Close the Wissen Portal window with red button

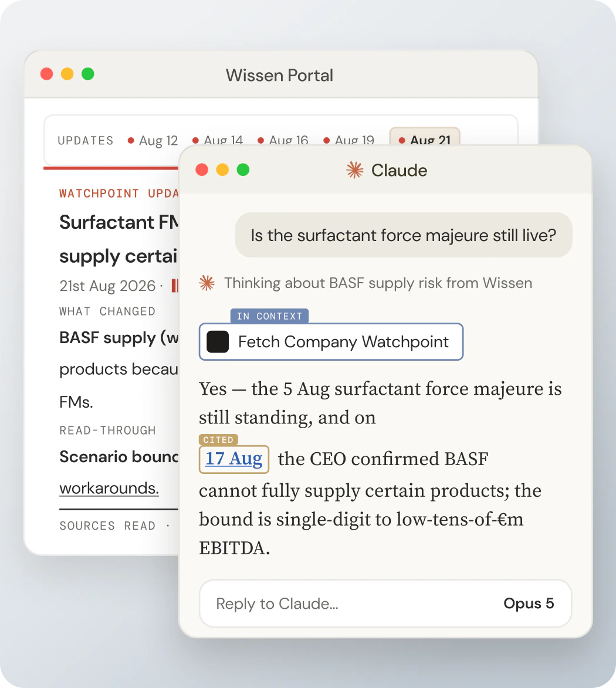(x=46, y=74)
